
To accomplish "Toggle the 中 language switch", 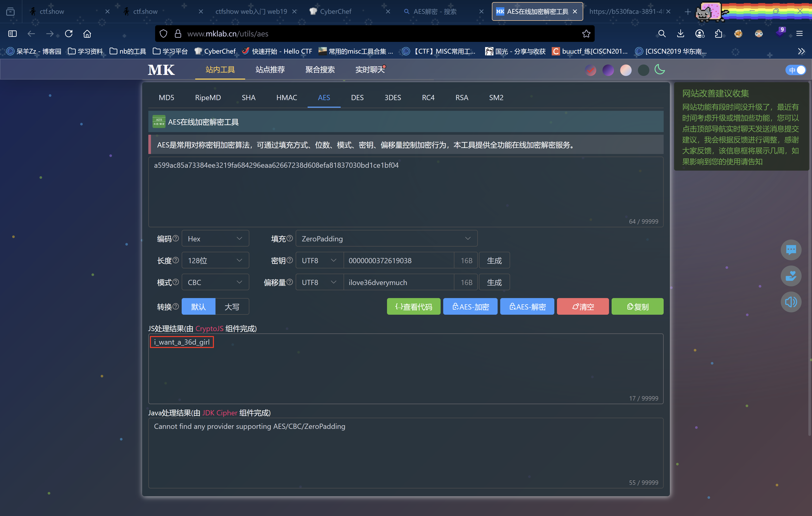I will 796,70.
